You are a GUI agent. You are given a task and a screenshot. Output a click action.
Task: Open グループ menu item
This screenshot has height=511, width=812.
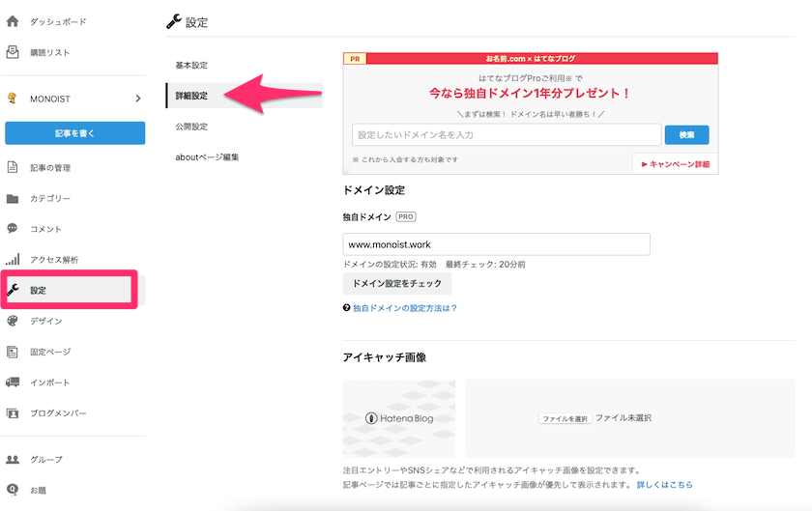pos(46,459)
